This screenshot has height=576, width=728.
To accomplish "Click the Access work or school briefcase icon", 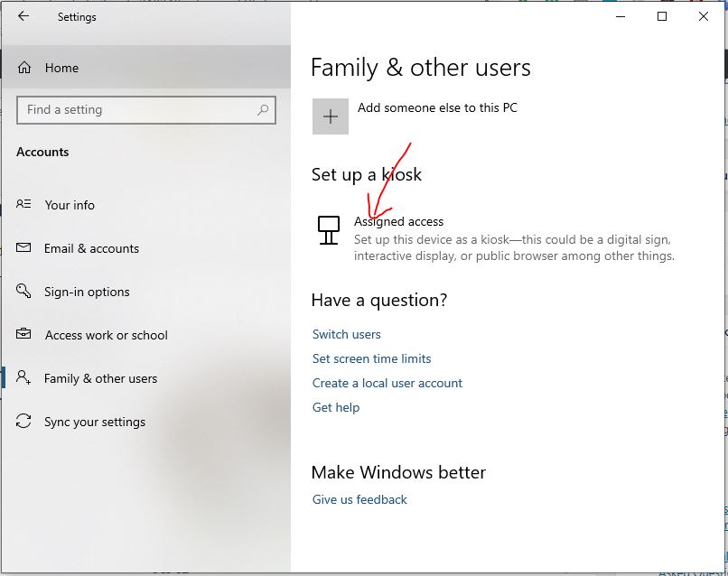I will pos(22,335).
